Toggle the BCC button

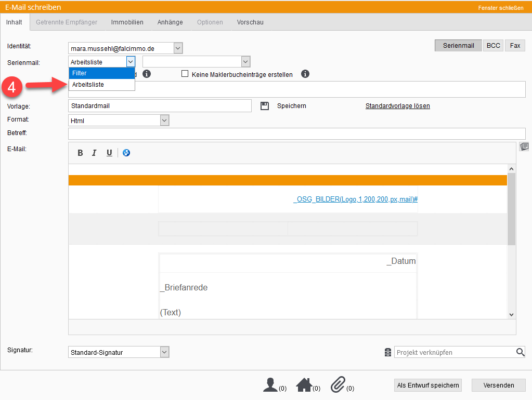click(x=493, y=46)
